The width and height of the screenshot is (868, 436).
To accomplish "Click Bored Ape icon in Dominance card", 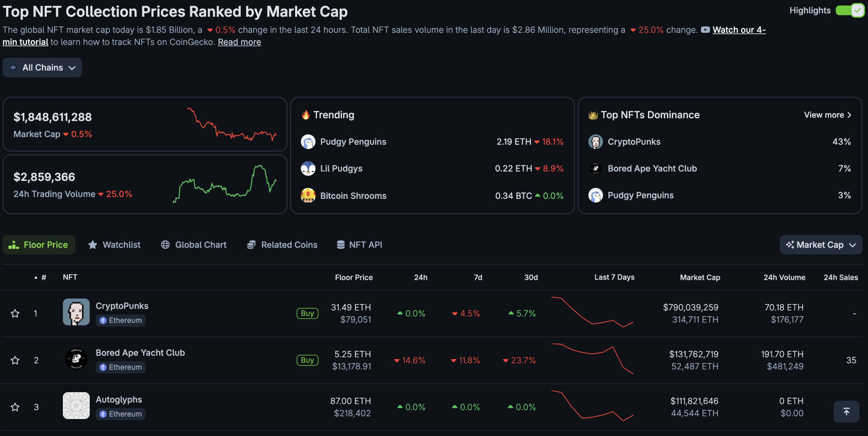I will [x=595, y=169].
